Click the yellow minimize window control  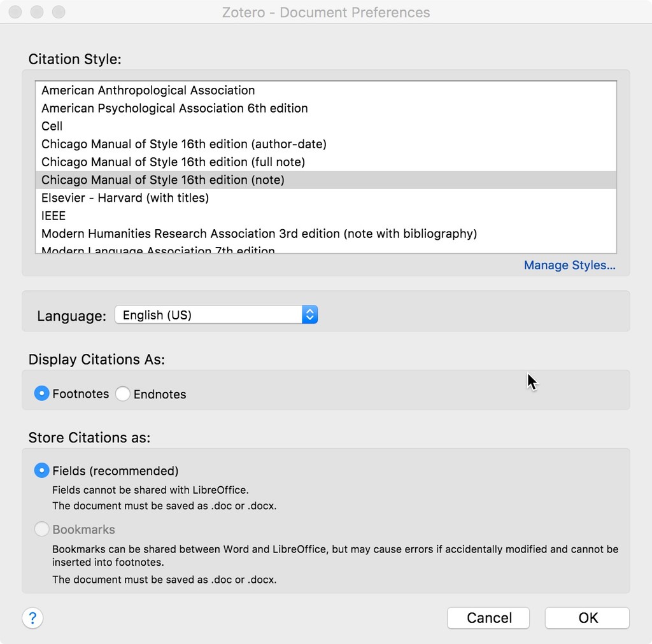pyautogui.click(x=36, y=11)
